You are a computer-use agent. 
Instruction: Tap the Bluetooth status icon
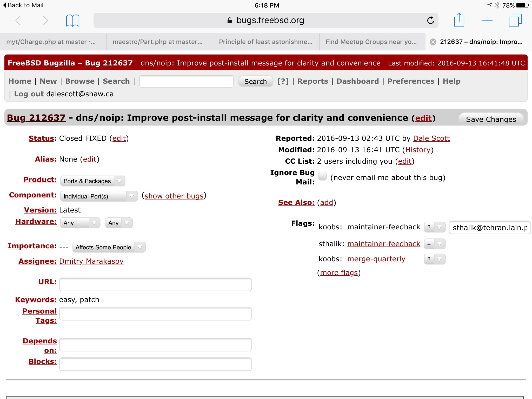click(x=497, y=5)
